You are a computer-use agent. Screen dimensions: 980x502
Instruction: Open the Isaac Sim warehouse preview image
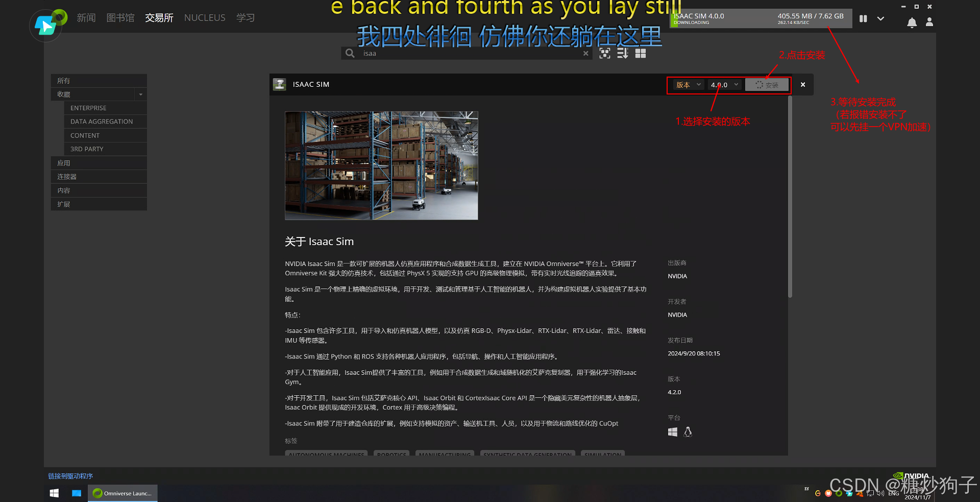(381, 165)
